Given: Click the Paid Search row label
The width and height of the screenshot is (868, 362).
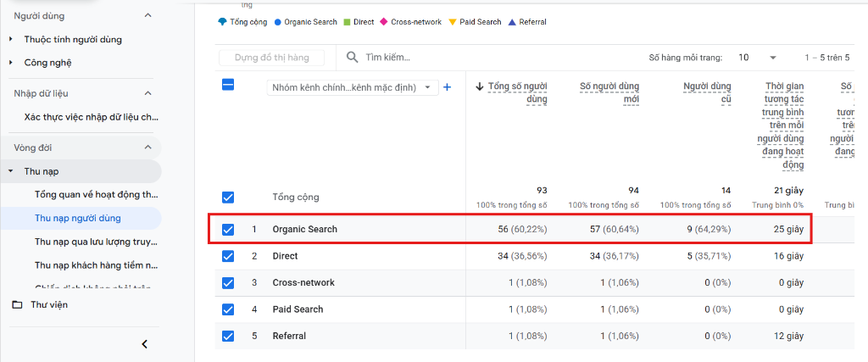Looking at the screenshot, I should point(298,309).
